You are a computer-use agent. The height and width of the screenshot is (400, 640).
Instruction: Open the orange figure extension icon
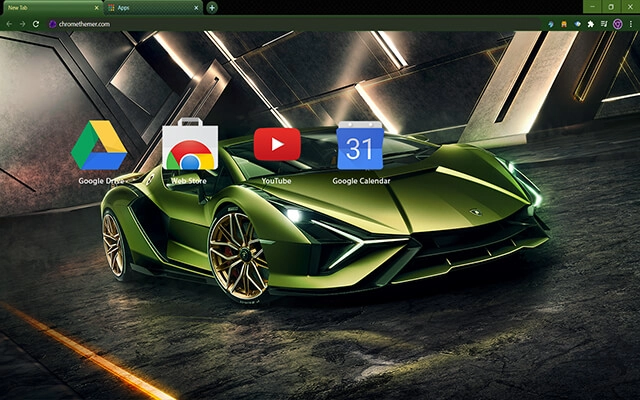[564, 24]
